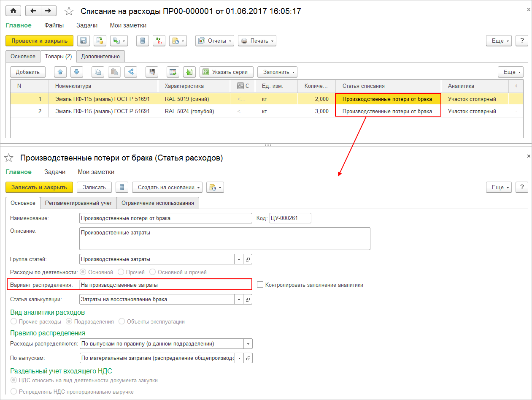
Task: Switch to Ограничение использования tab
Action: click(158, 203)
